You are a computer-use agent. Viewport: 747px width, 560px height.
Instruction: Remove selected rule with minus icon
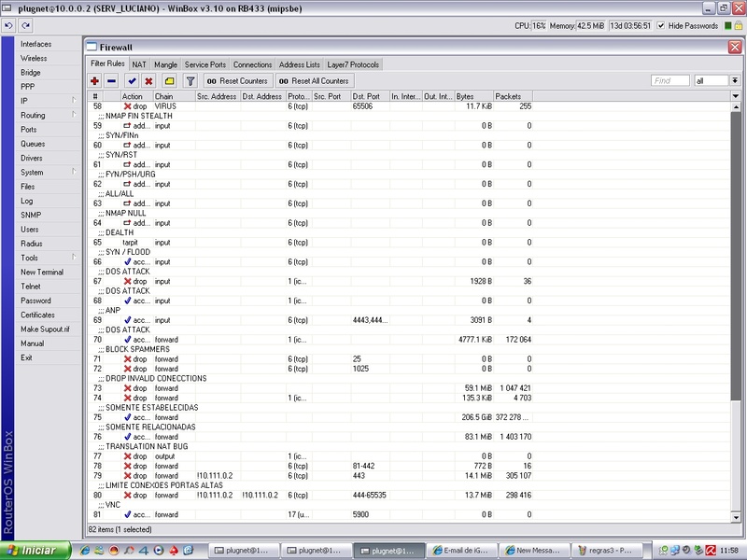coord(111,81)
